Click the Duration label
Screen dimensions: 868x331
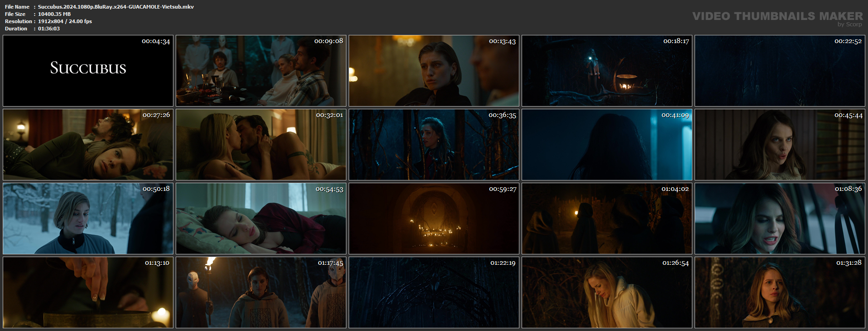click(16, 29)
